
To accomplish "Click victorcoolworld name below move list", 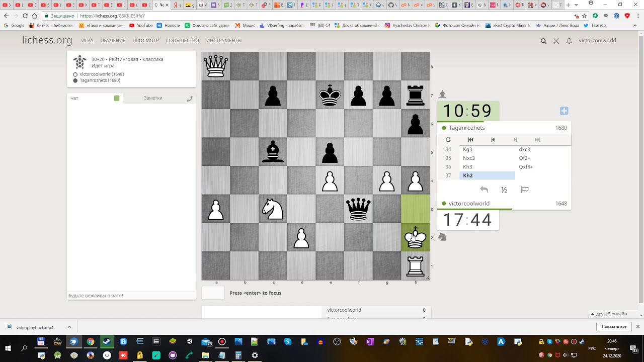I will tap(469, 204).
